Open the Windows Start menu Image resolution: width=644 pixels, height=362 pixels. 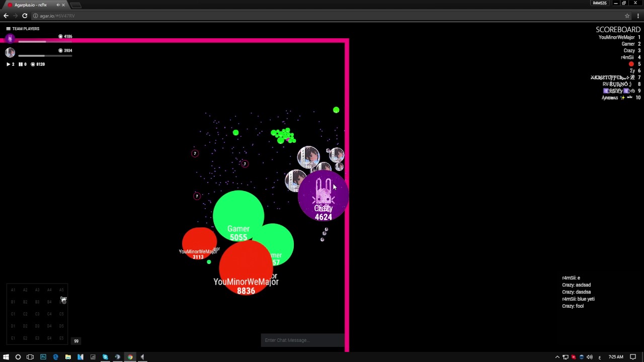pos(6,357)
